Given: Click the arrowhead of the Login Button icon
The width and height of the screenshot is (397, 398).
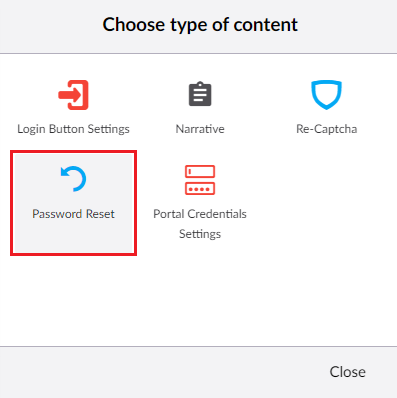Looking at the screenshot, I should pos(76,95).
